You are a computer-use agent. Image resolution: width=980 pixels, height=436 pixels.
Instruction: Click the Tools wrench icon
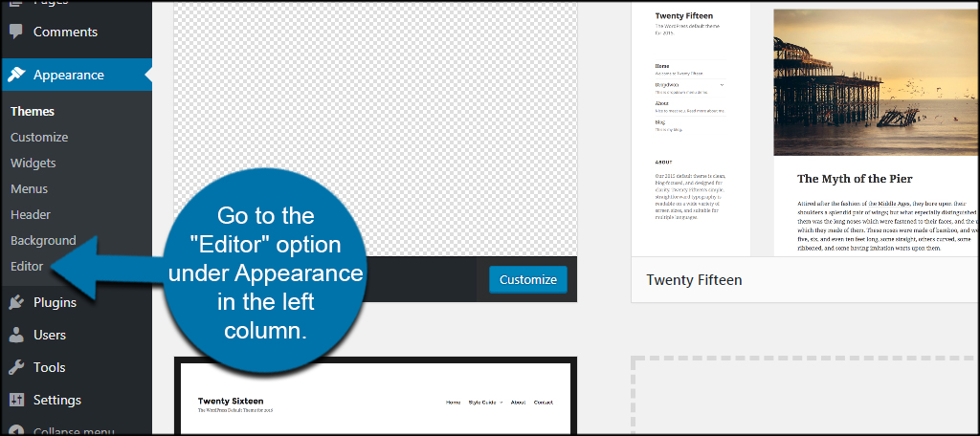pos(17,367)
